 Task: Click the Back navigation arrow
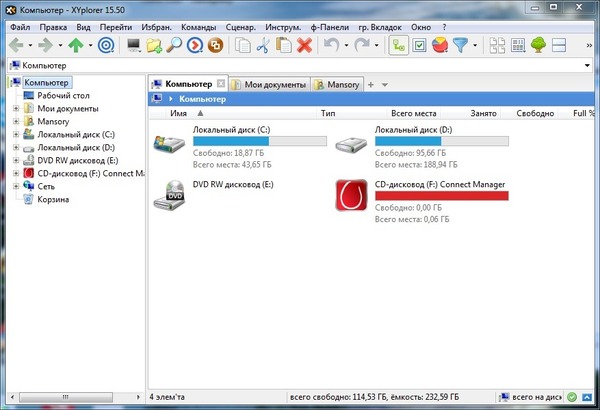click(16, 45)
